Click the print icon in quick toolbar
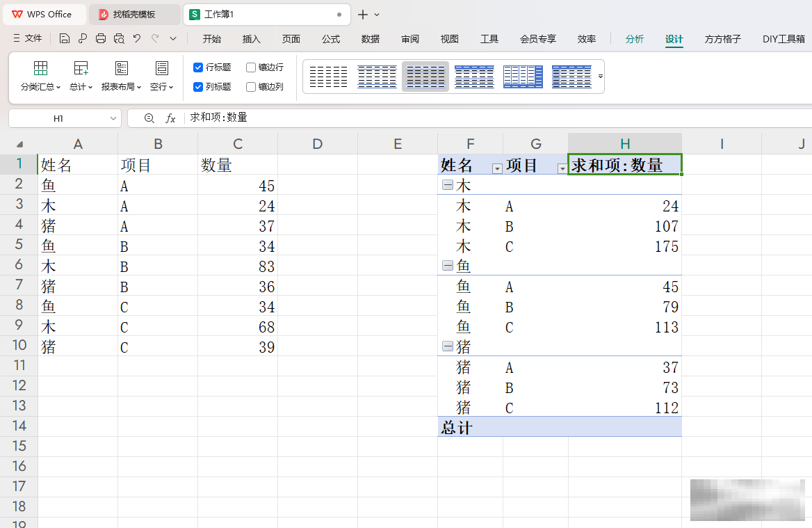Screen dimensions: 812x528 click(101, 38)
